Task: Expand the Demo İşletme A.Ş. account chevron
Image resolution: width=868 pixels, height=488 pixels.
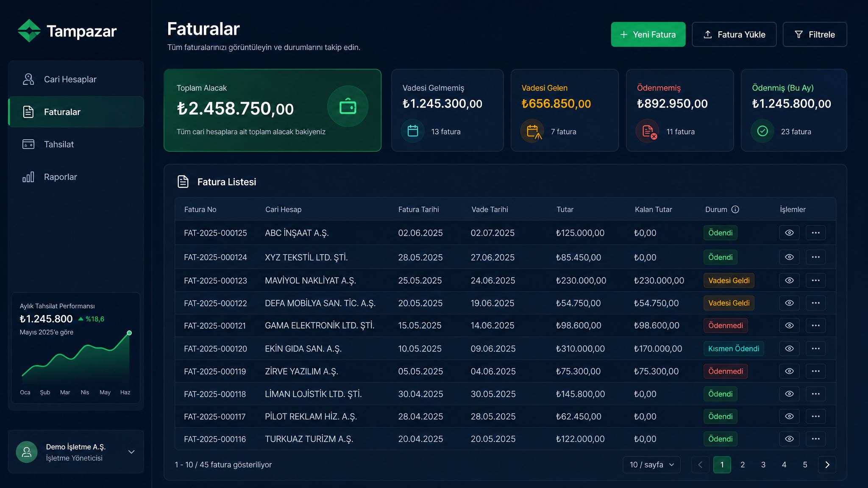Action: click(131, 452)
